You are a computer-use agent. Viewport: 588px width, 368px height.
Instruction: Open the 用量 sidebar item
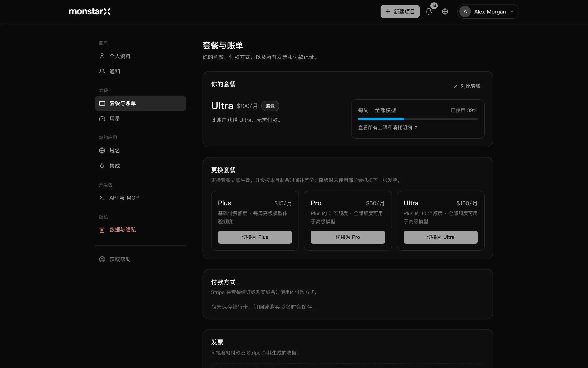tap(140, 119)
